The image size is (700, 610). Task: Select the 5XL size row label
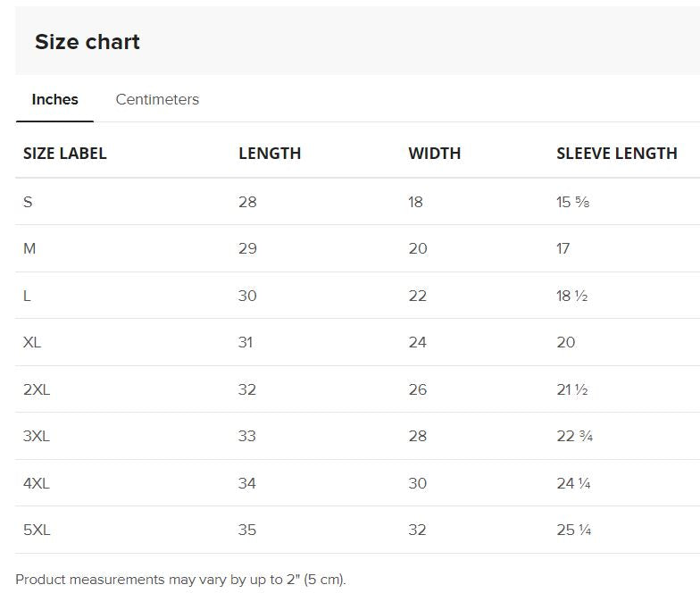tap(37, 530)
